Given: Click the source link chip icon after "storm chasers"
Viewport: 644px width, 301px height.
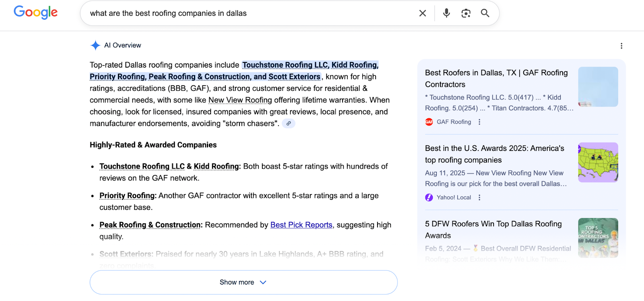Looking at the screenshot, I should coord(289,124).
